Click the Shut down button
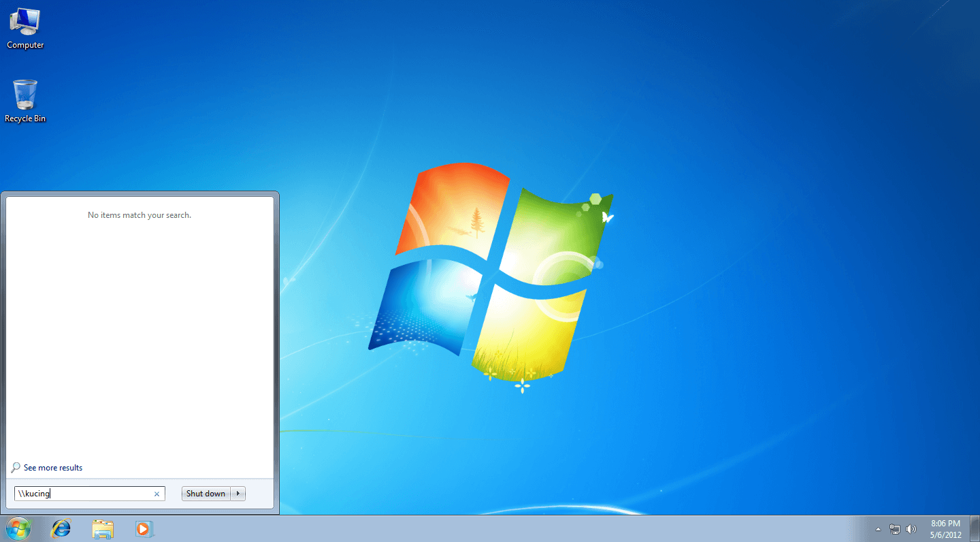 [206, 494]
